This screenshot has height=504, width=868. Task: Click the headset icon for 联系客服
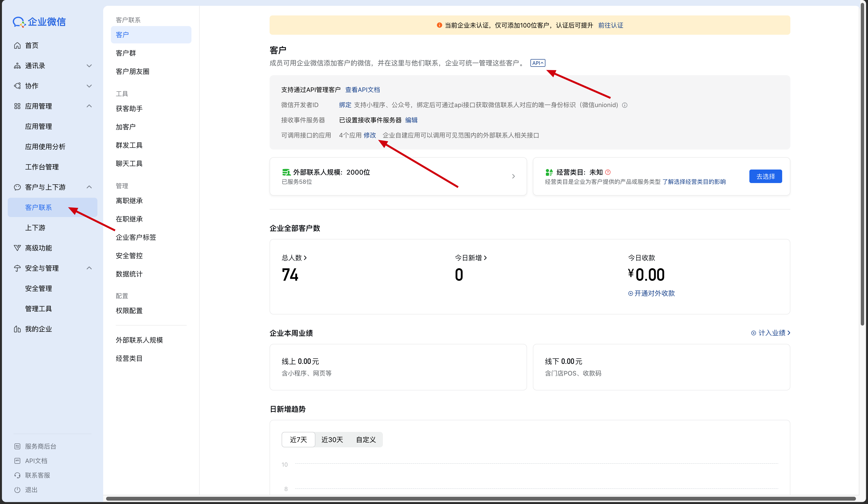tap(17, 475)
